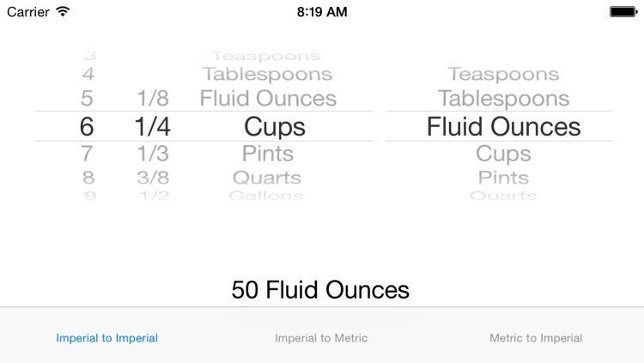
Task: Tap the battery indicator icon
Action: pyautogui.click(x=623, y=11)
